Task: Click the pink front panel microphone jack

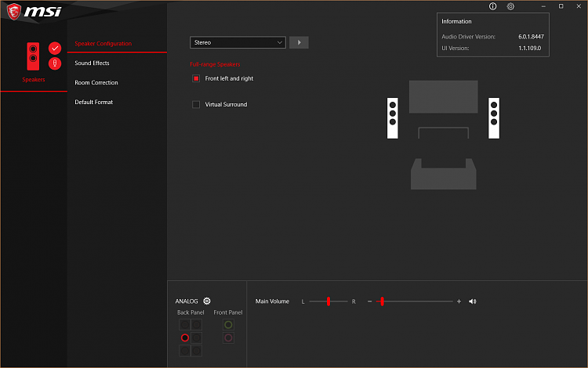Action: [x=228, y=337]
